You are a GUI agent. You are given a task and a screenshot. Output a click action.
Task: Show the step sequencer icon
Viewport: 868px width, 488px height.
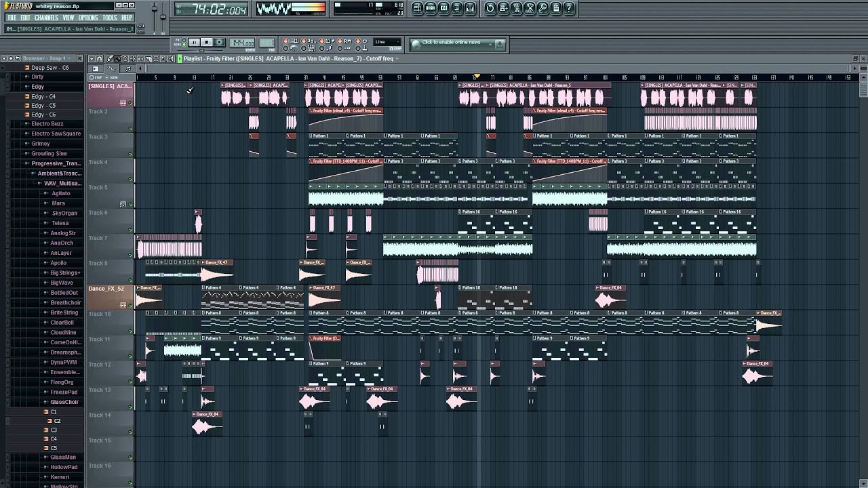pos(431,8)
